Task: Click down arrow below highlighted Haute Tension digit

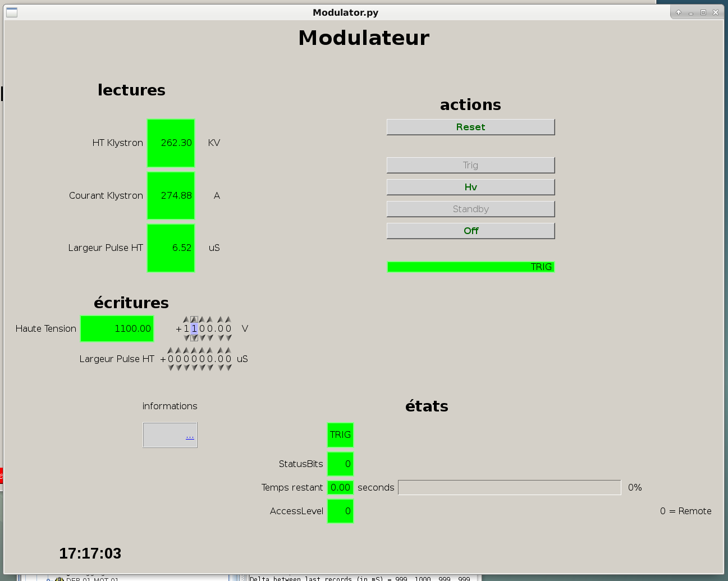Action: [194, 338]
